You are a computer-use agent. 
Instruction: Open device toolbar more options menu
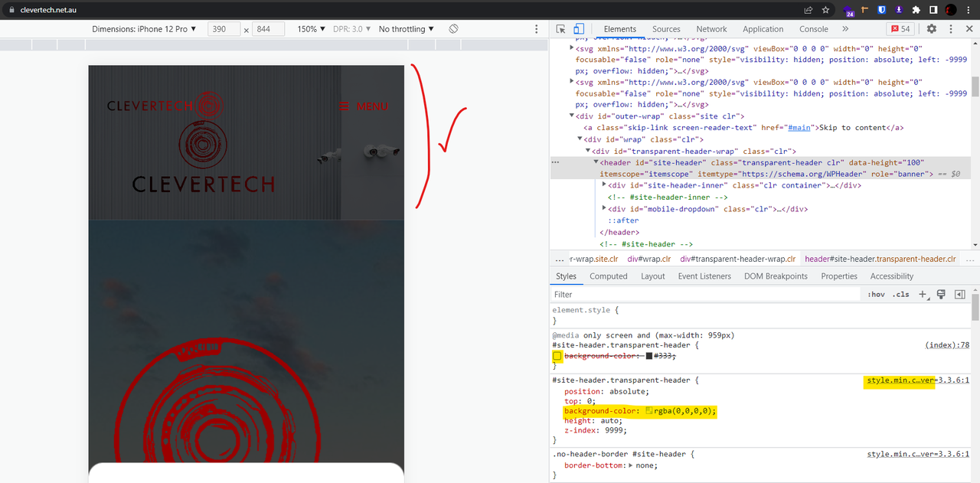click(x=536, y=29)
